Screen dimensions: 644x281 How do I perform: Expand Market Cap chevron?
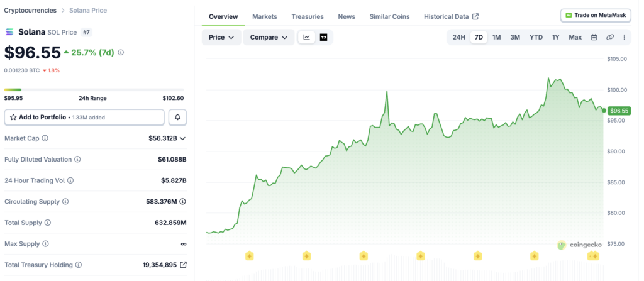pyautogui.click(x=183, y=138)
